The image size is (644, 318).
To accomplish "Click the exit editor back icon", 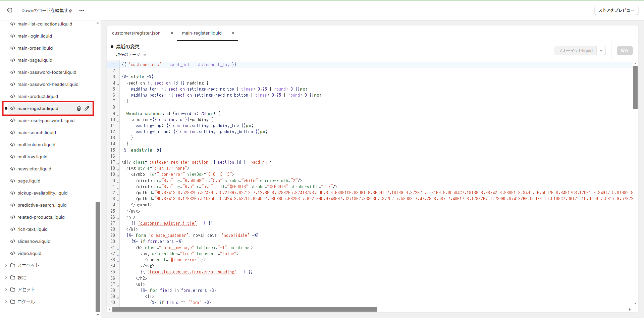I will (x=9, y=10).
